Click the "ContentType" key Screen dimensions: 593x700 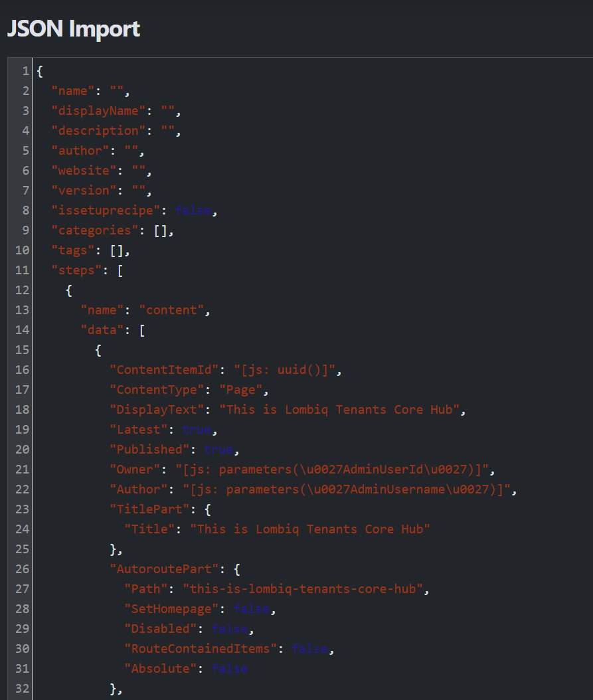(157, 390)
